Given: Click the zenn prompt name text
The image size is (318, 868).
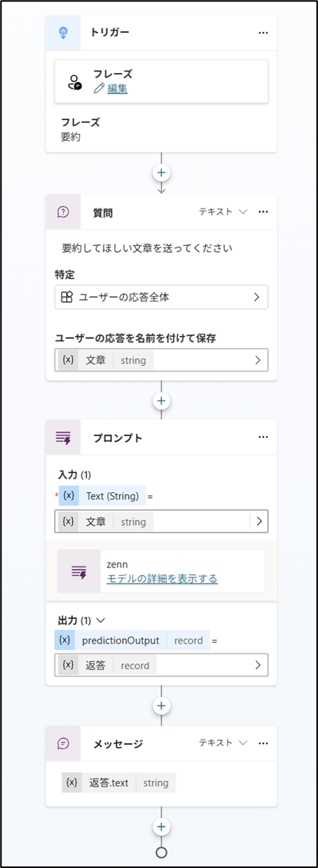Looking at the screenshot, I should coord(118,564).
